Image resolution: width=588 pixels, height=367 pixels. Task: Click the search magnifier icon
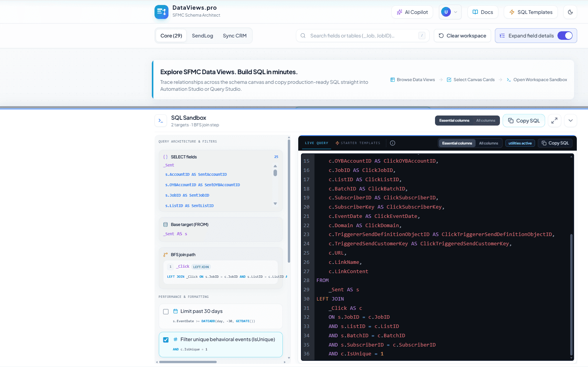pyautogui.click(x=303, y=36)
